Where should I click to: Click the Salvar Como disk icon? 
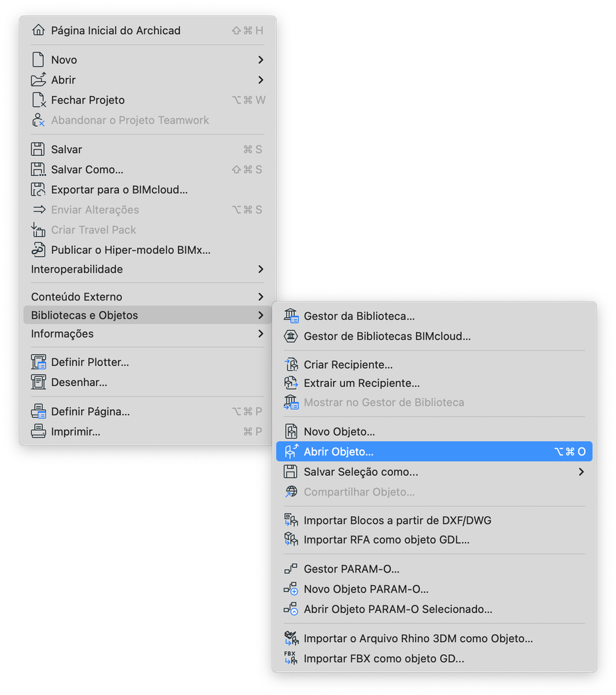(38, 169)
